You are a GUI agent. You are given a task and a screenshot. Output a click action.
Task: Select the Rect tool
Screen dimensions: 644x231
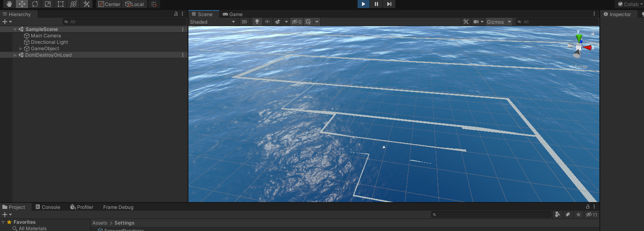pos(61,4)
